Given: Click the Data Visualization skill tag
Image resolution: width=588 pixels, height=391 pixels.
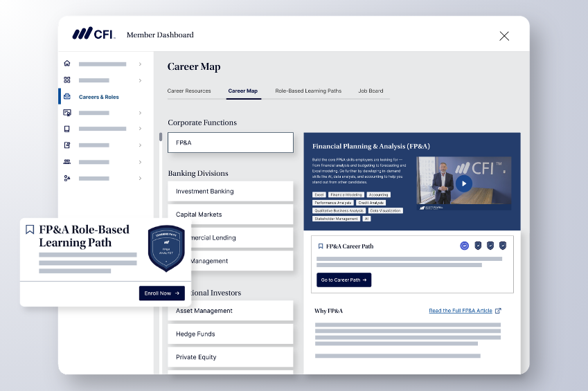Looking at the screenshot, I should click(x=386, y=210).
